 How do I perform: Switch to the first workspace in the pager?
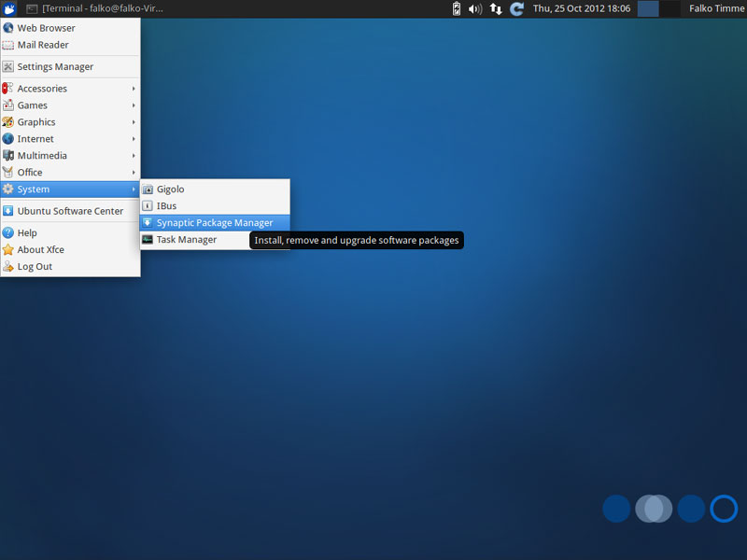point(648,8)
